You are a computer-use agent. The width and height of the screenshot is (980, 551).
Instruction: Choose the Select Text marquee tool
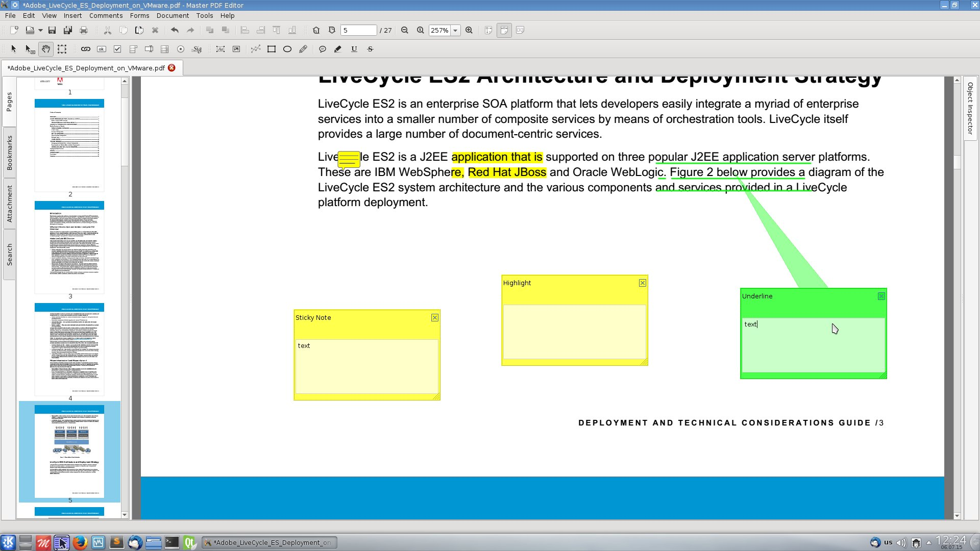62,49
